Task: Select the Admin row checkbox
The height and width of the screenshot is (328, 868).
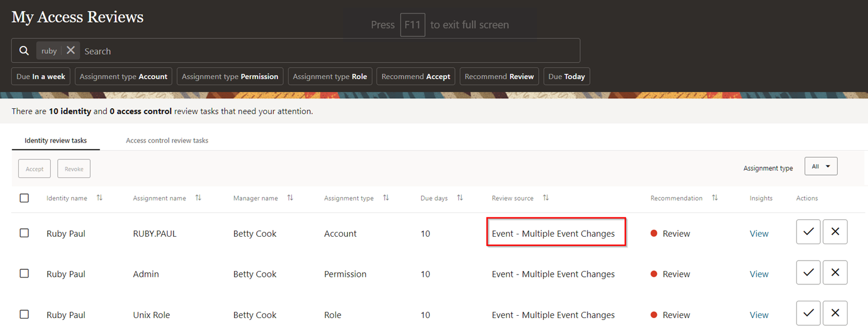Action: point(24,274)
